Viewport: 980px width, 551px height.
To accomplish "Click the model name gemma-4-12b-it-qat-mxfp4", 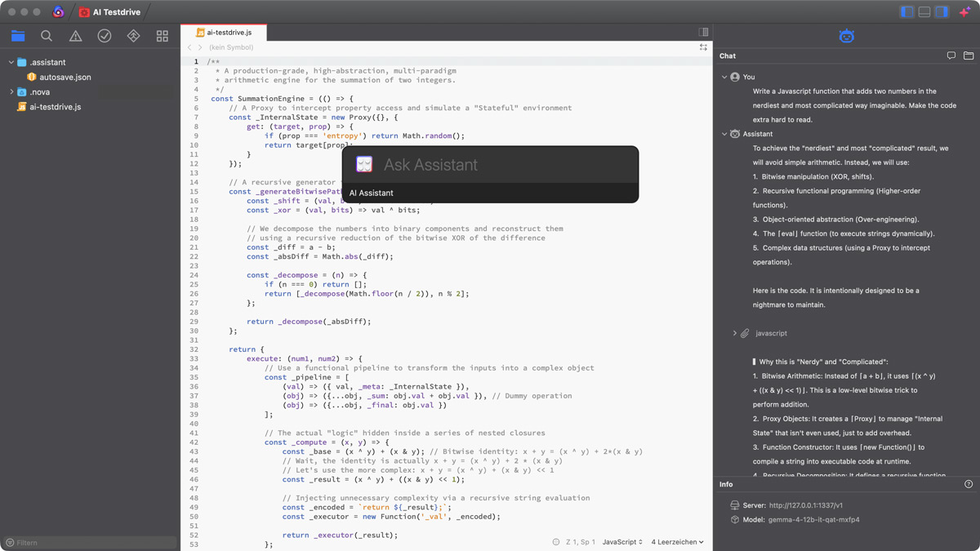I will (x=814, y=519).
